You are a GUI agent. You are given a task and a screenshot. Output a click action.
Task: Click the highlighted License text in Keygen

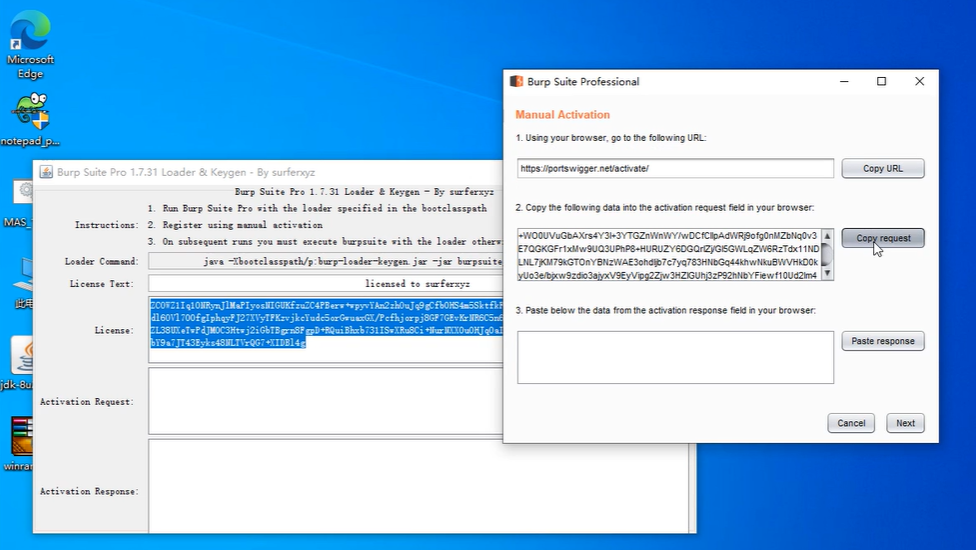point(326,324)
